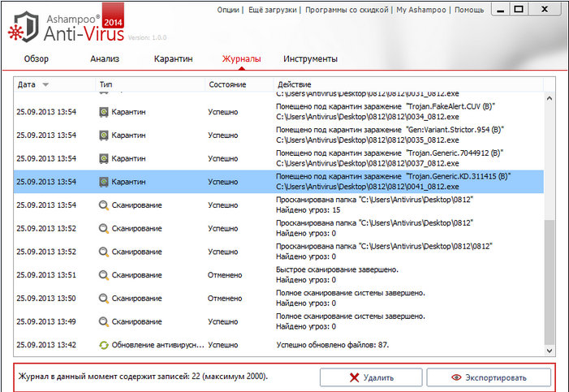
Task: Click 'Полное сканирование системы завершено.' at 13:50
Action: click(x=350, y=293)
